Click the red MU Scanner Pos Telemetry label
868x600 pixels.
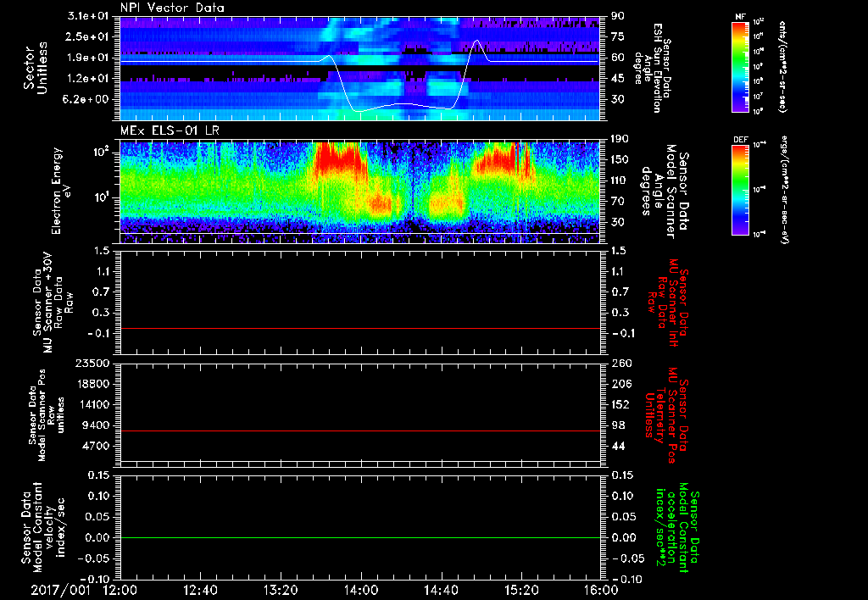pos(666,415)
